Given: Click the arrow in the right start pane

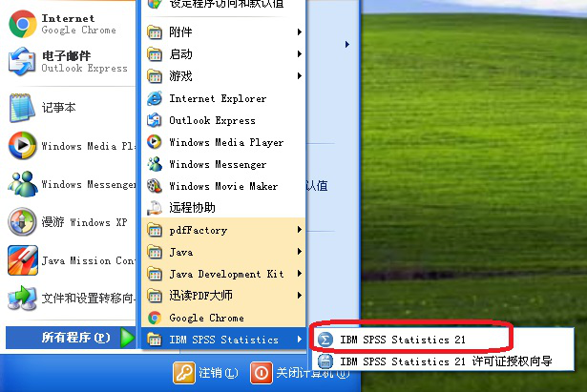Looking at the screenshot, I should pos(347,45).
